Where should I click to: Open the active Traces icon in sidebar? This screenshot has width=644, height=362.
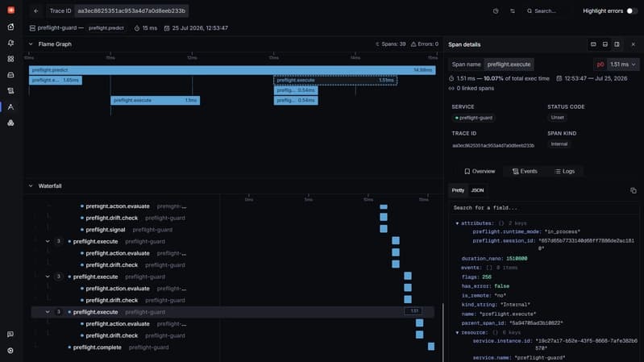[11, 107]
